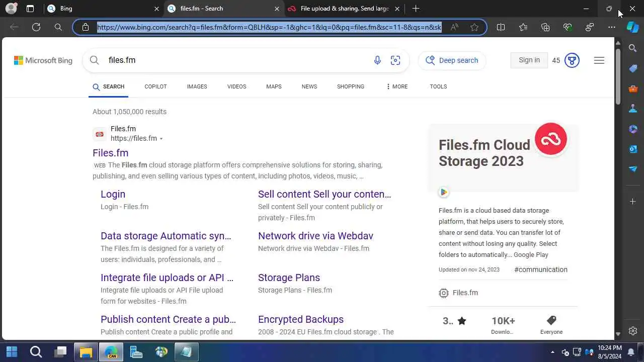Open taskbar Search magnifier
644x362 pixels.
click(36, 351)
